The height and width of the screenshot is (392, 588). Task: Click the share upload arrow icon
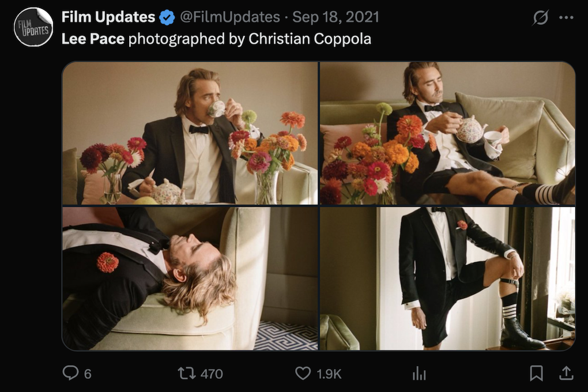566,374
